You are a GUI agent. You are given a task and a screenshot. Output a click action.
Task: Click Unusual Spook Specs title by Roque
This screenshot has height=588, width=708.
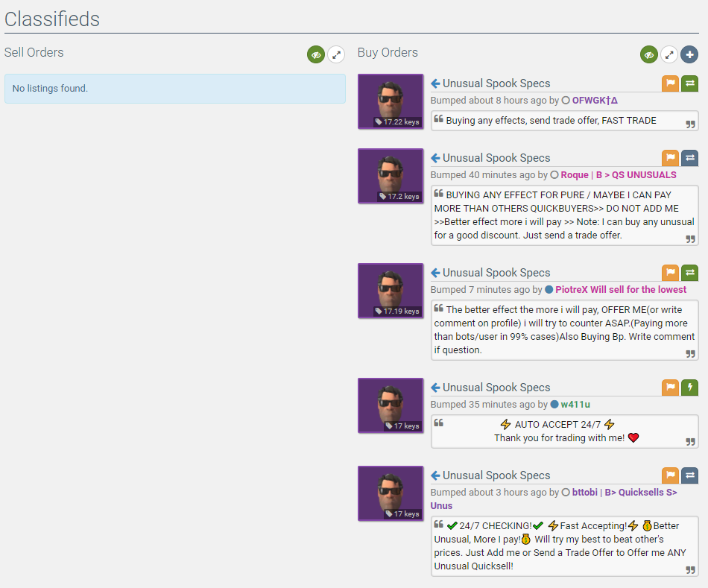pyautogui.click(x=496, y=158)
